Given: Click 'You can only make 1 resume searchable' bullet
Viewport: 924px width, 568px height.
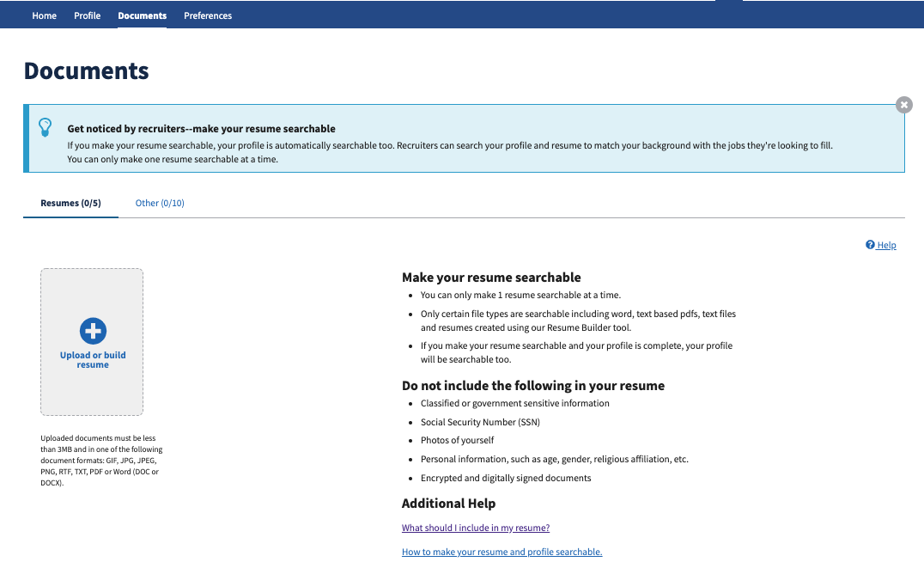Looking at the screenshot, I should pos(521,295).
